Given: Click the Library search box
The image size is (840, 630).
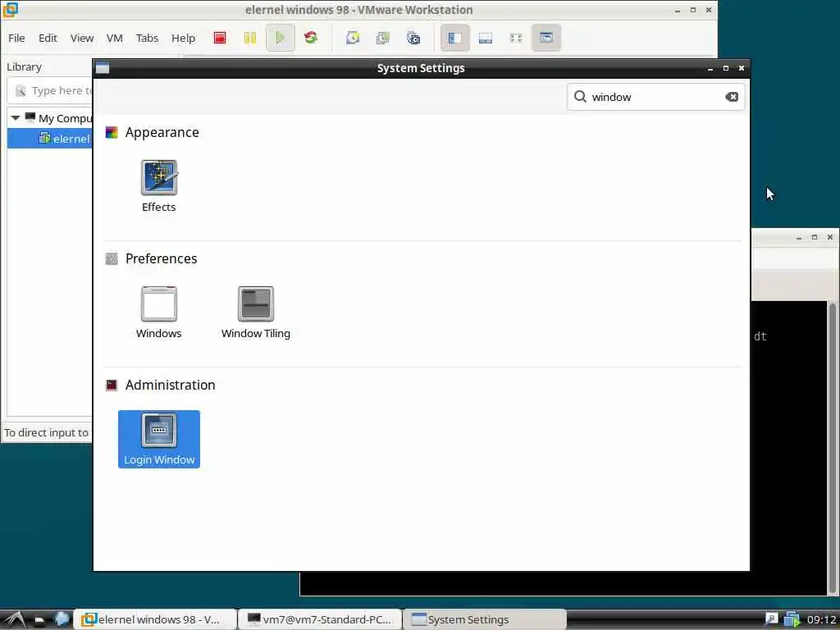Looking at the screenshot, I should coord(50,90).
